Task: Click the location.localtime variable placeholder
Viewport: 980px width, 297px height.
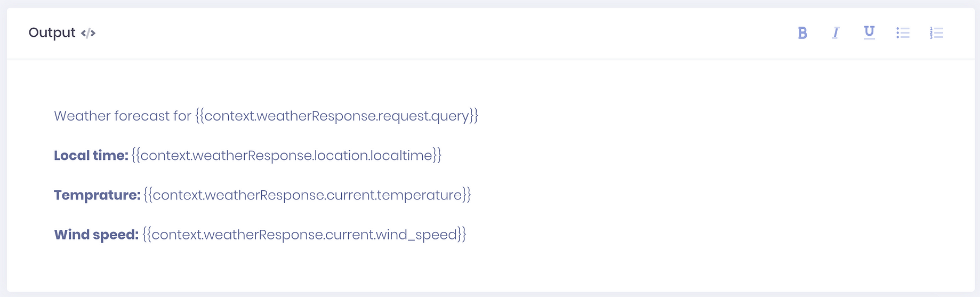Action: (286, 155)
